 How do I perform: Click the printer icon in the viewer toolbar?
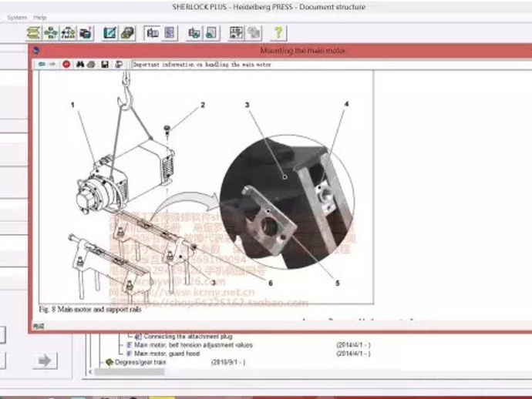(x=91, y=64)
